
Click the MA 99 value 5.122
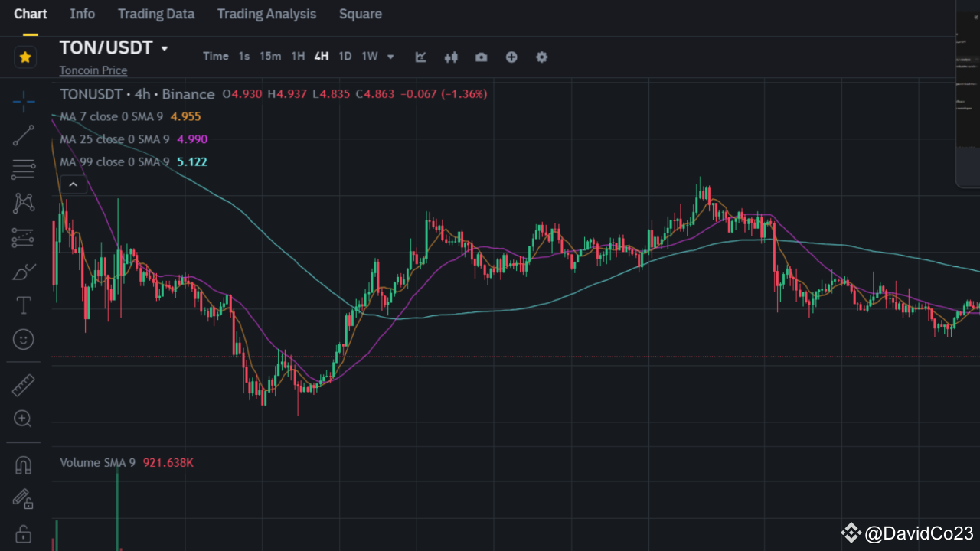pyautogui.click(x=192, y=162)
